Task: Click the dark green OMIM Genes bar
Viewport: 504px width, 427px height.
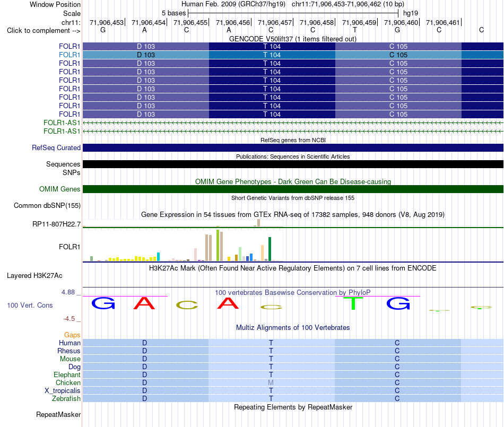Action: coord(293,189)
